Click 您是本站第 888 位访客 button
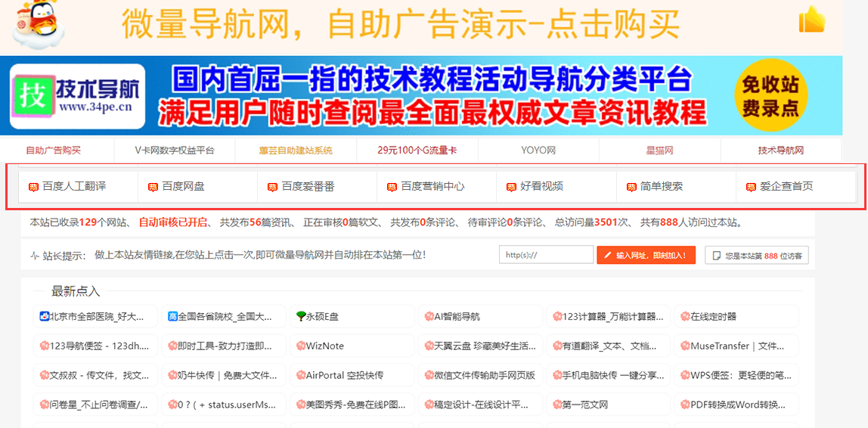Screen dimensions: 868x428 (x=756, y=255)
